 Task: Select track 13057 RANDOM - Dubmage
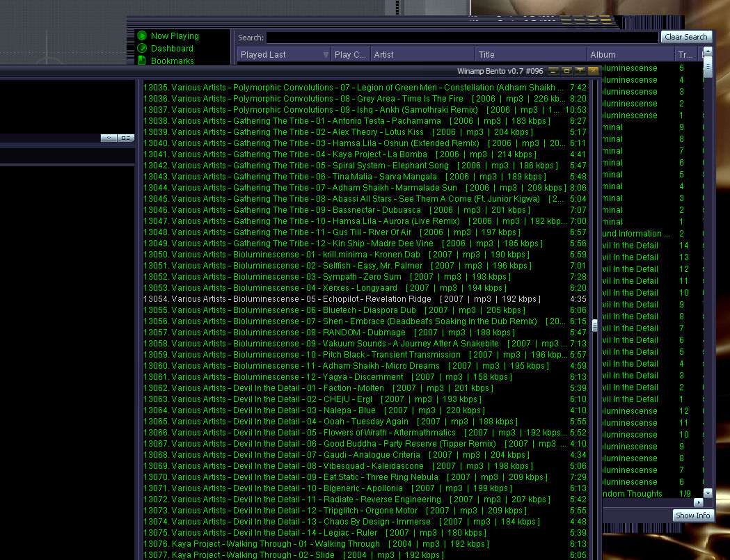365,333
